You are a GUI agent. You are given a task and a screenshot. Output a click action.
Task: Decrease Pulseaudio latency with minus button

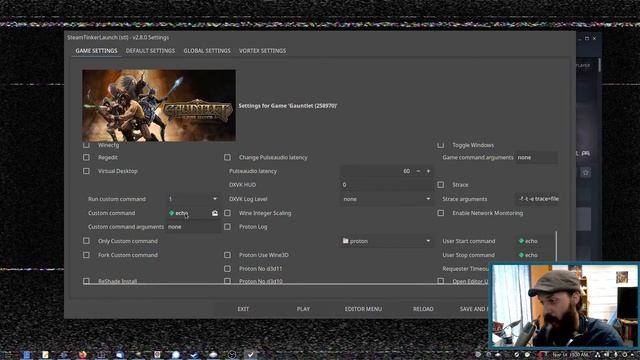(x=418, y=171)
